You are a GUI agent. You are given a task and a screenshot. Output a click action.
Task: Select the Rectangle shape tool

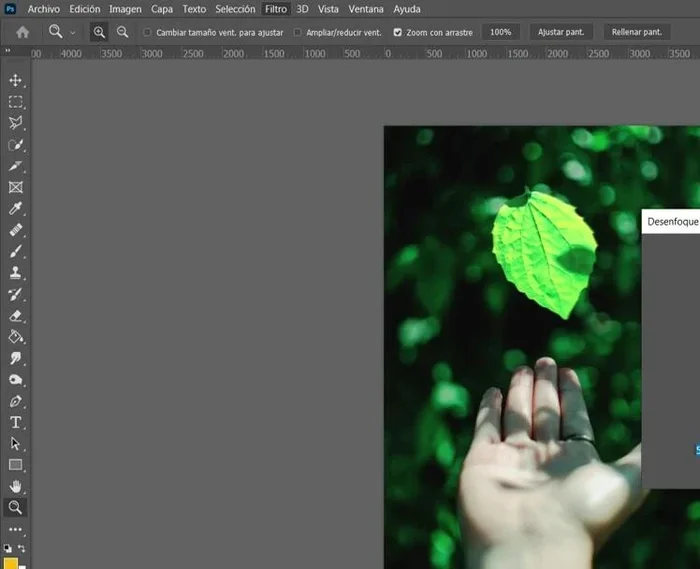tap(16, 465)
